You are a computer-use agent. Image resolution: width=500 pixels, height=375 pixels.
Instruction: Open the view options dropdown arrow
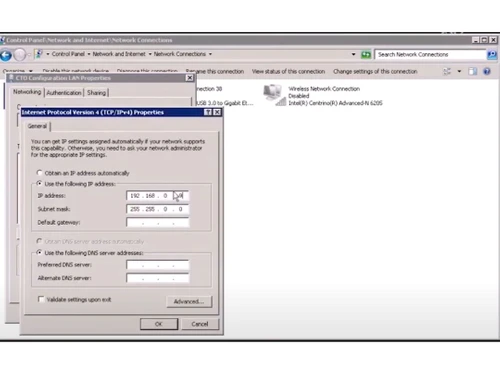point(459,71)
